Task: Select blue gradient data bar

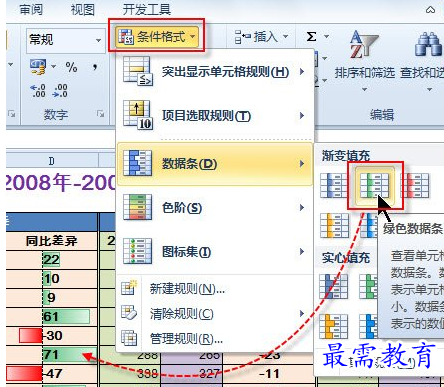Action: [334, 185]
